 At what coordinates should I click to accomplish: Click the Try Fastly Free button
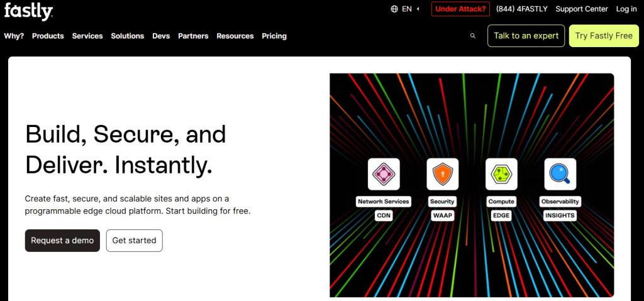click(604, 36)
